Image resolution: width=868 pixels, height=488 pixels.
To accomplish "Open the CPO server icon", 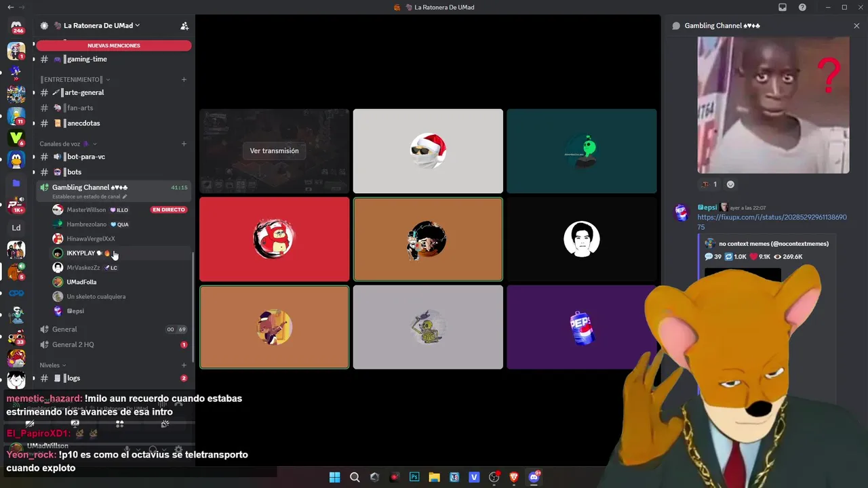I will click(16, 293).
